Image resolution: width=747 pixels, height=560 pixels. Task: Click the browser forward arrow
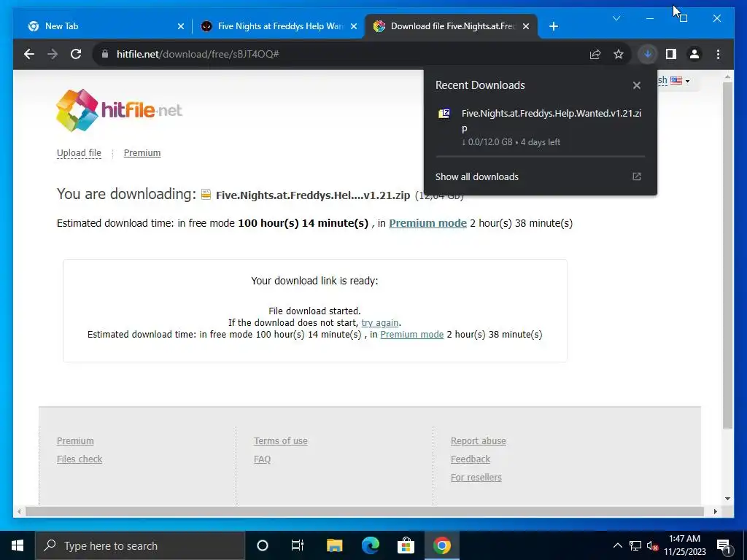[53, 54]
